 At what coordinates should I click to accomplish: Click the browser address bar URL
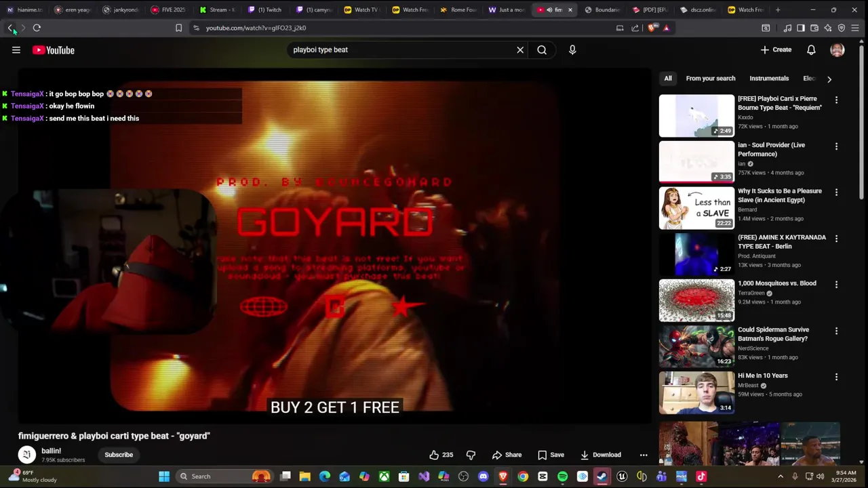256,28
